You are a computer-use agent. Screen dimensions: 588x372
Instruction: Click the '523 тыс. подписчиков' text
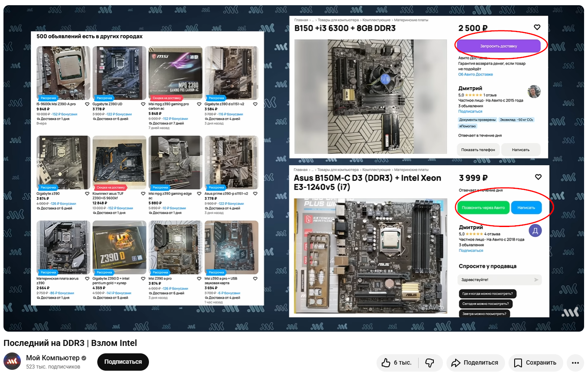pyautogui.click(x=53, y=367)
